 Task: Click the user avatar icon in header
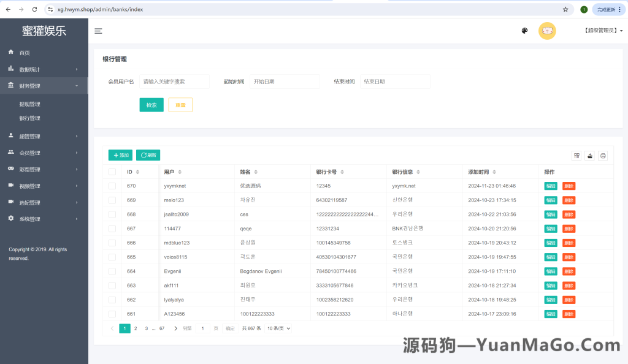click(x=546, y=31)
